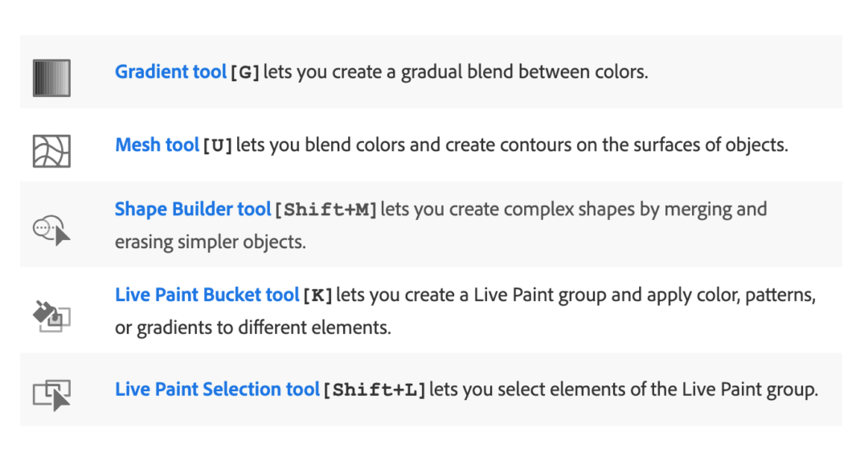Screen dimensions: 868x465
Task: Open the Live Paint Bucket tool link
Action: coord(207,295)
